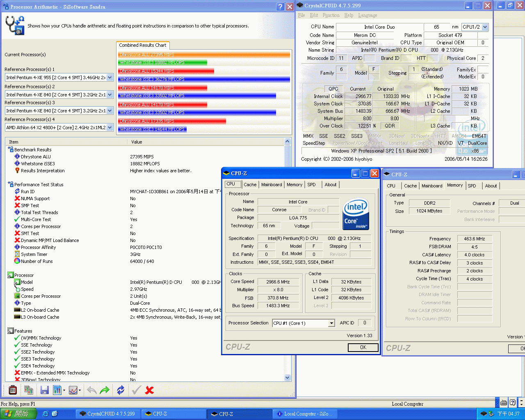The height and width of the screenshot is (420, 525).
Task: Open Reference Processor 3 dropdown
Action: click(110, 111)
